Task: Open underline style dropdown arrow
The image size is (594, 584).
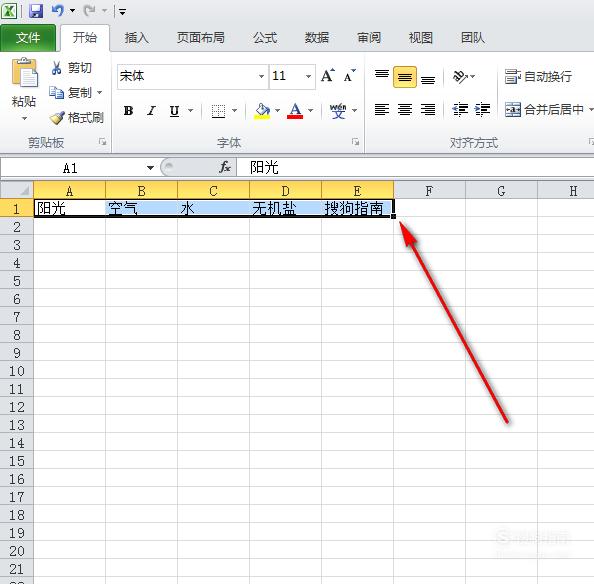Action: [x=191, y=111]
